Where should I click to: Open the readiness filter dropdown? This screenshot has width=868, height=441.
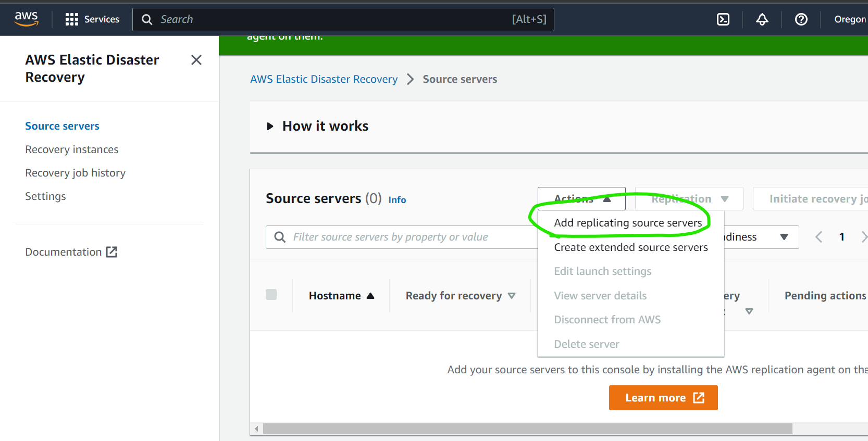(783, 237)
